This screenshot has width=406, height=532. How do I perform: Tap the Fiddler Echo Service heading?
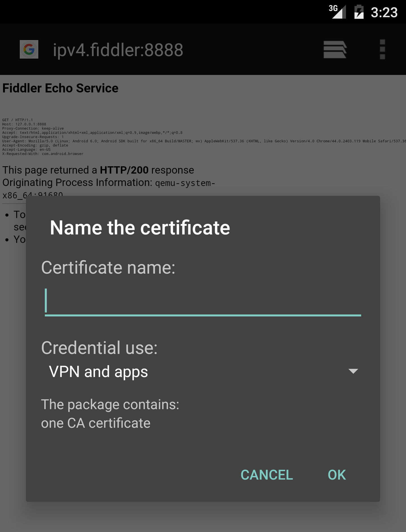tap(60, 88)
